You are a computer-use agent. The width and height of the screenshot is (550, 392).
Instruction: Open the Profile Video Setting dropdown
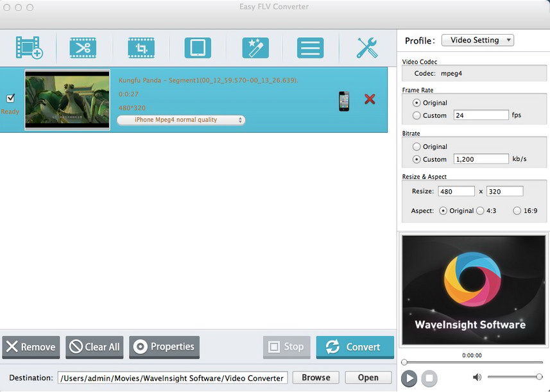click(477, 40)
